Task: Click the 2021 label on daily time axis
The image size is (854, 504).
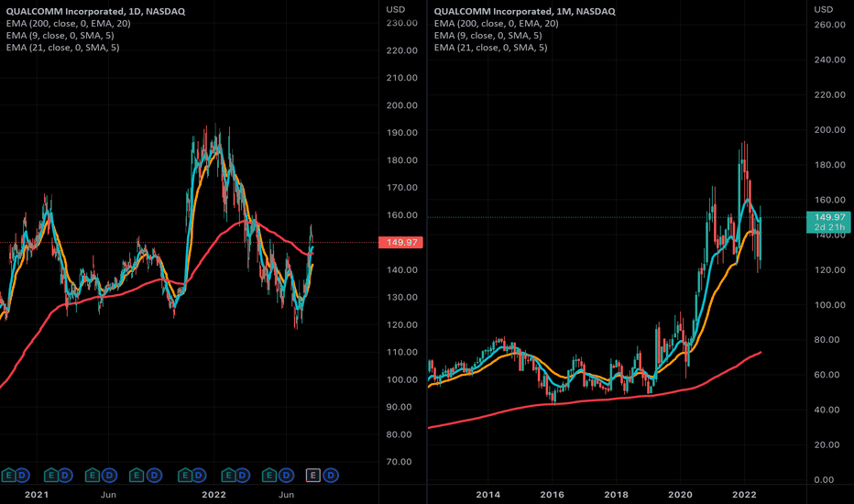Action: pyautogui.click(x=37, y=495)
